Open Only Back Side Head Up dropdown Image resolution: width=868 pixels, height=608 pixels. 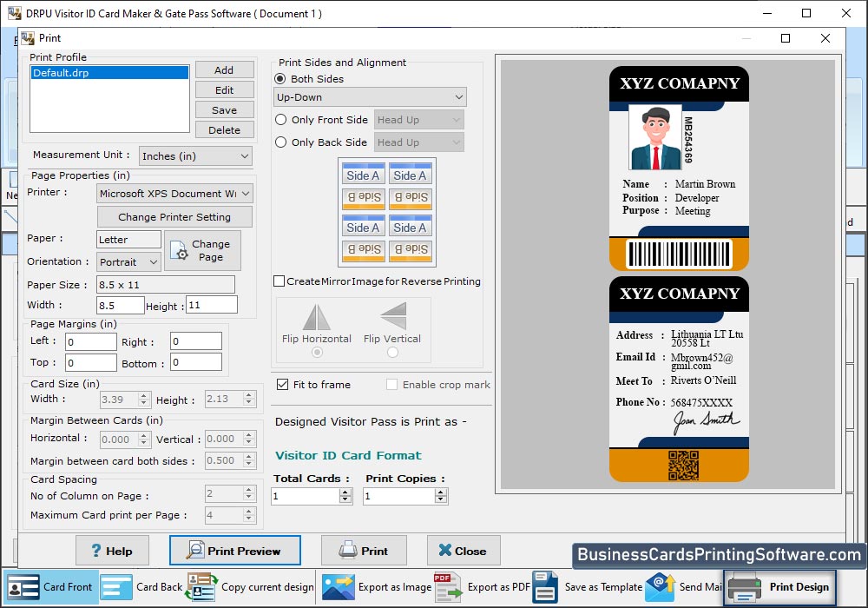pos(419,142)
